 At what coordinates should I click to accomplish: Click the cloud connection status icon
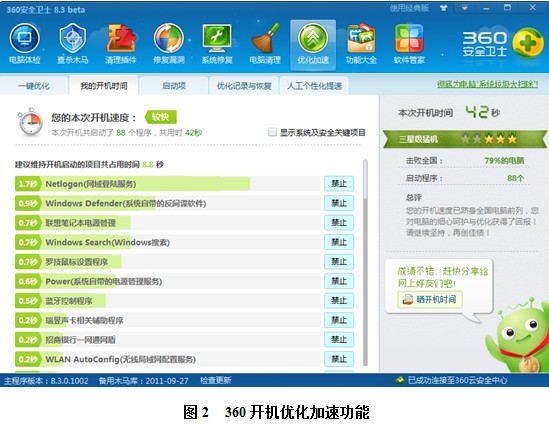tap(400, 380)
